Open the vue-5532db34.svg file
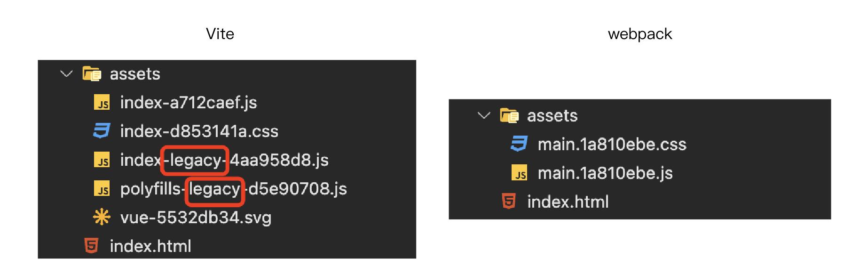Screen dimensions: 868x275 click(196, 218)
